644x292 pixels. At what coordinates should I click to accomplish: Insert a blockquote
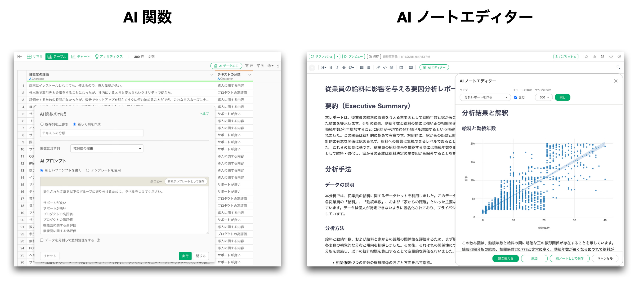click(392, 67)
